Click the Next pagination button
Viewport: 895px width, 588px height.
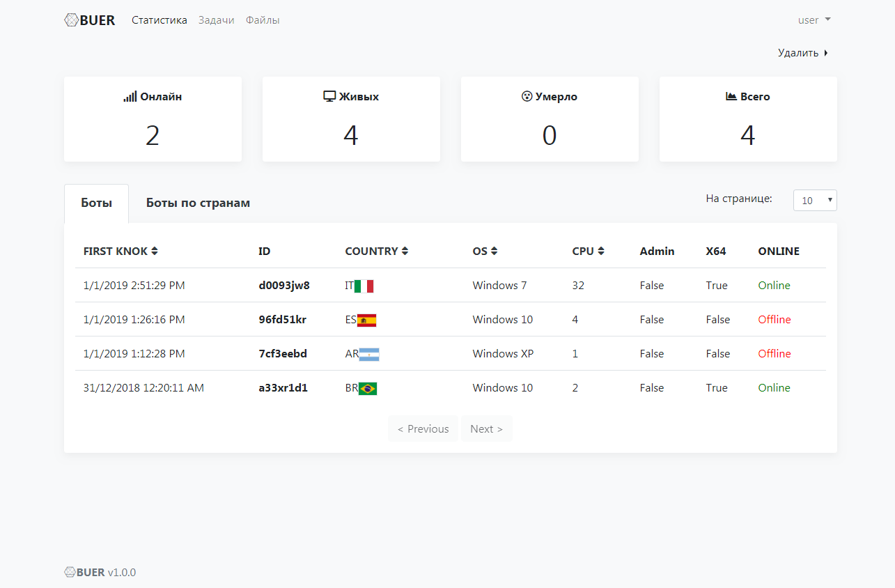click(x=486, y=429)
